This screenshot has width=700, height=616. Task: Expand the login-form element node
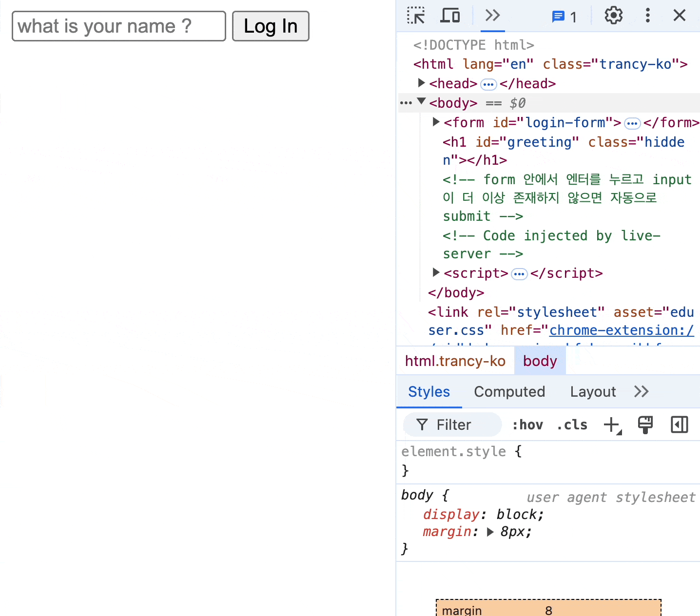pos(436,122)
